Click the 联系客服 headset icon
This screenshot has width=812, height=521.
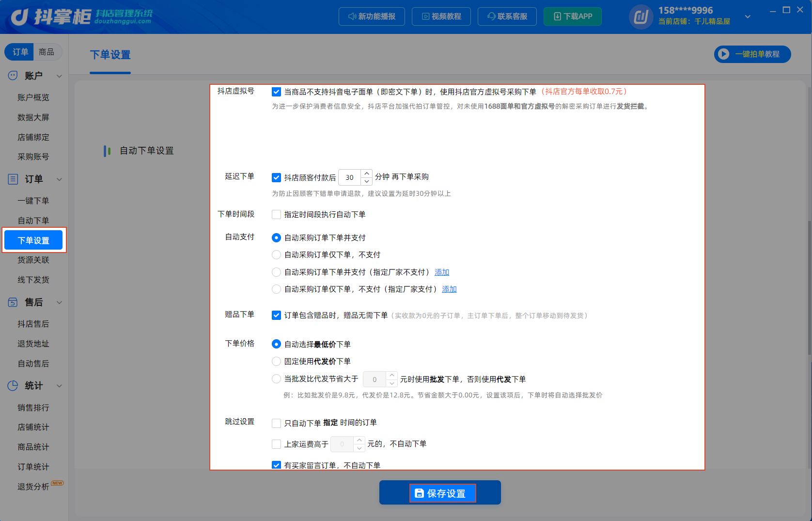(492, 16)
